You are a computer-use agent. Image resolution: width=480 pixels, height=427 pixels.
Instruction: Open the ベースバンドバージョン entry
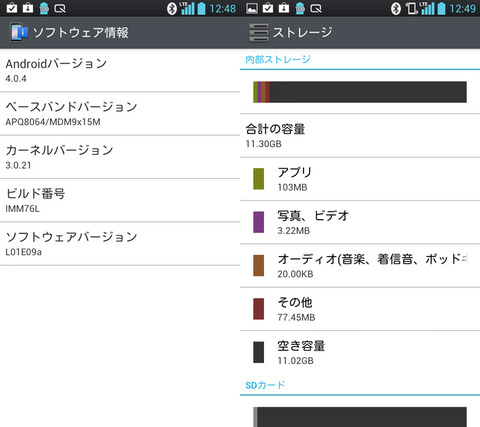coord(120,114)
